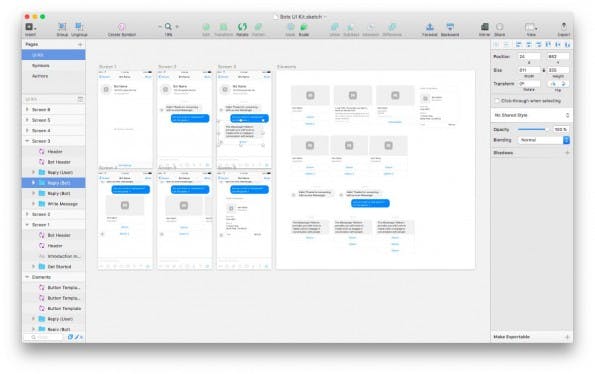The height and width of the screenshot is (374, 595).
Task: Select the Introduction text layer
Action: pos(54,256)
